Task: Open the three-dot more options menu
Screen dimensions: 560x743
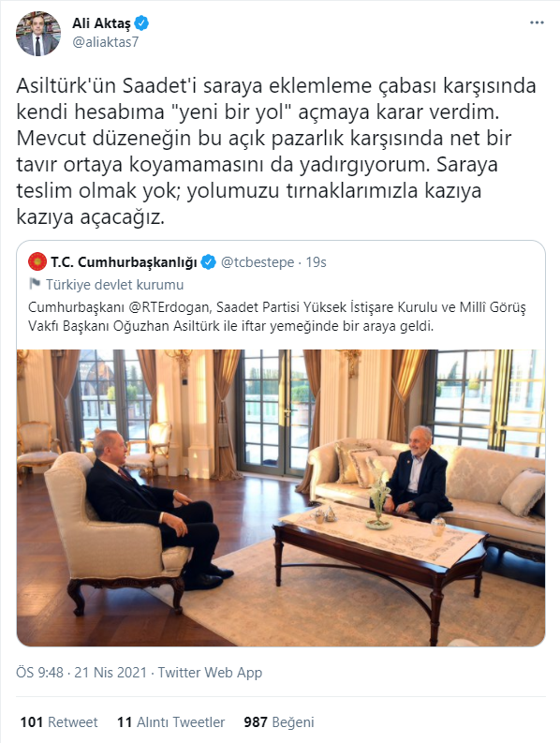Action: [537, 22]
